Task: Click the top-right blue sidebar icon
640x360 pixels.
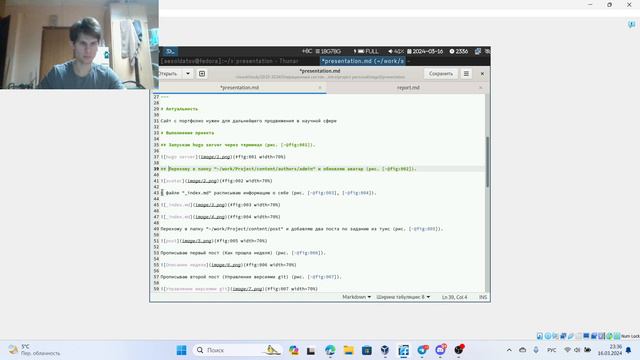Action: (631, 25)
